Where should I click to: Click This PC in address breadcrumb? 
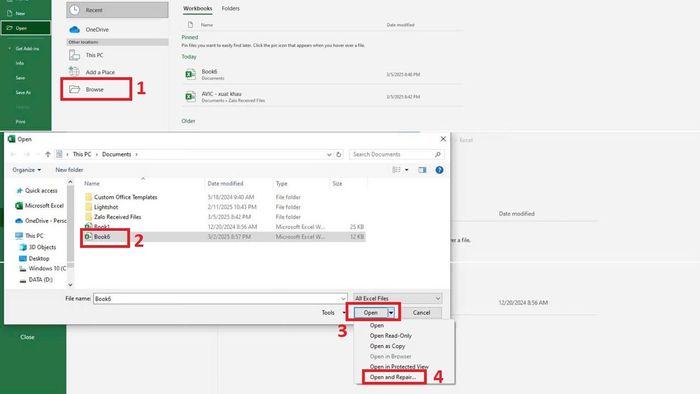click(82, 154)
